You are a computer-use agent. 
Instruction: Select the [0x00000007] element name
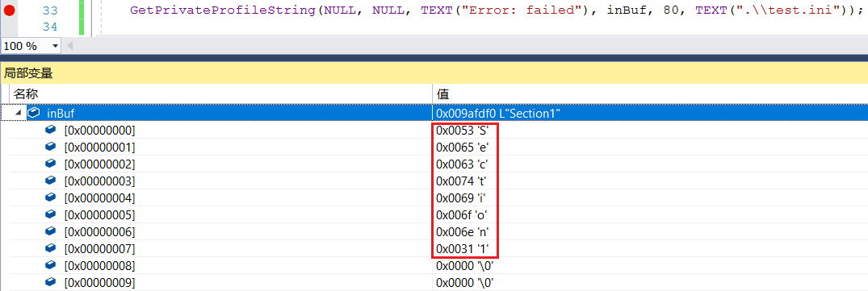(99, 248)
